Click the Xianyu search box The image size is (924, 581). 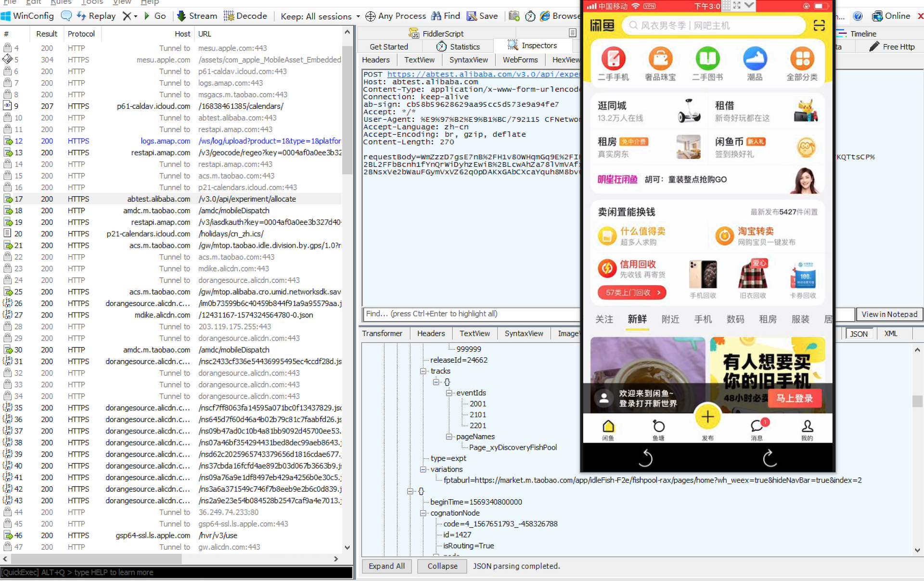714,25
